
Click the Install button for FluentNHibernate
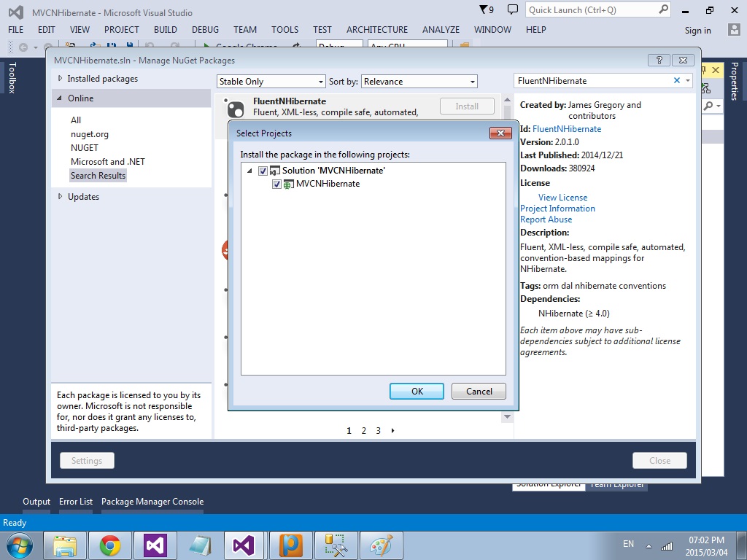click(467, 106)
